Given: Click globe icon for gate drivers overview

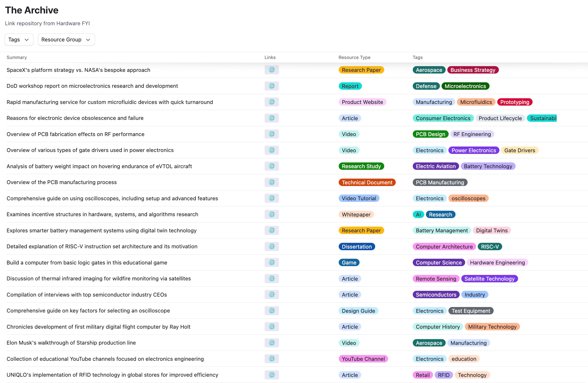Looking at the screenshot, I should [x=272, y=150].
